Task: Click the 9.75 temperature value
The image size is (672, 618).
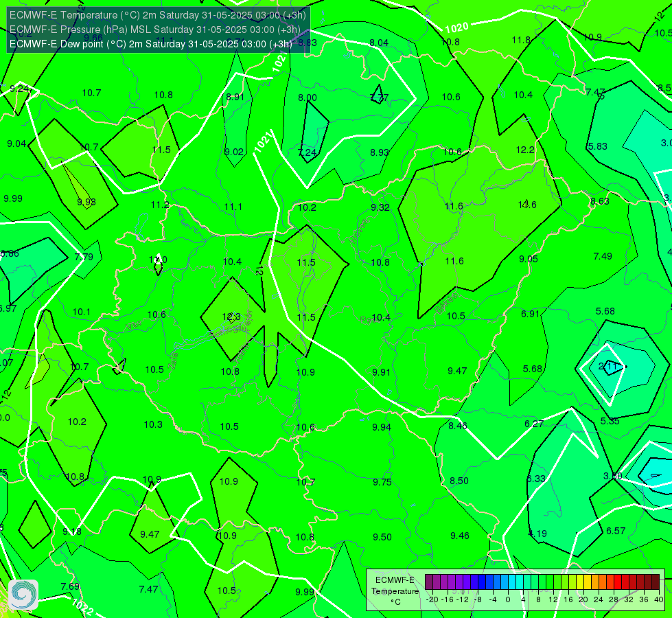Action: (x=382, y=482)
